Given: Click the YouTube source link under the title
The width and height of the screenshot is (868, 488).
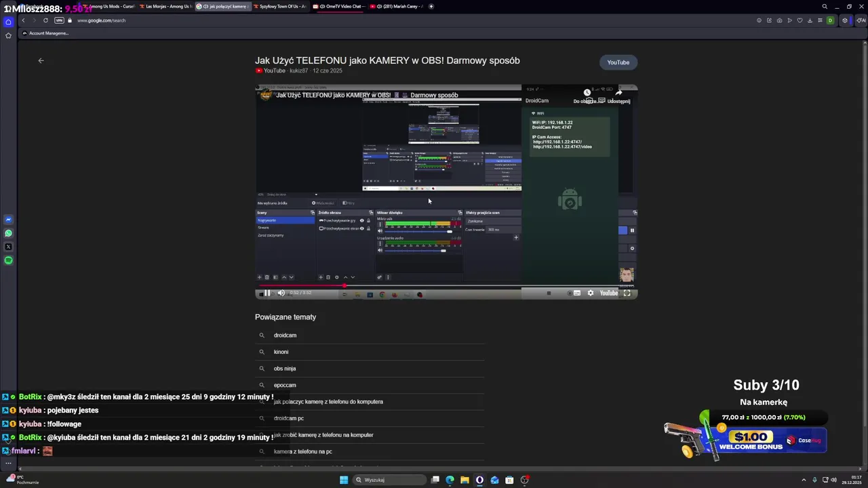Looking at the screenshot, I should tap(271, 70).
